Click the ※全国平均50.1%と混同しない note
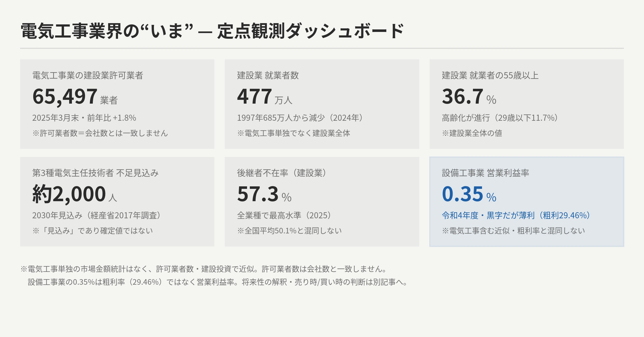Image resolution: width=644 pixels, height=337 pixels. coord(290,231)
